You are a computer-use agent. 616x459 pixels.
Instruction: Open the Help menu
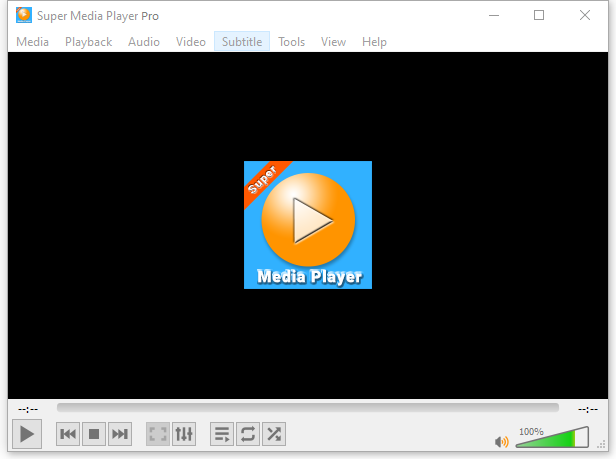374,42
